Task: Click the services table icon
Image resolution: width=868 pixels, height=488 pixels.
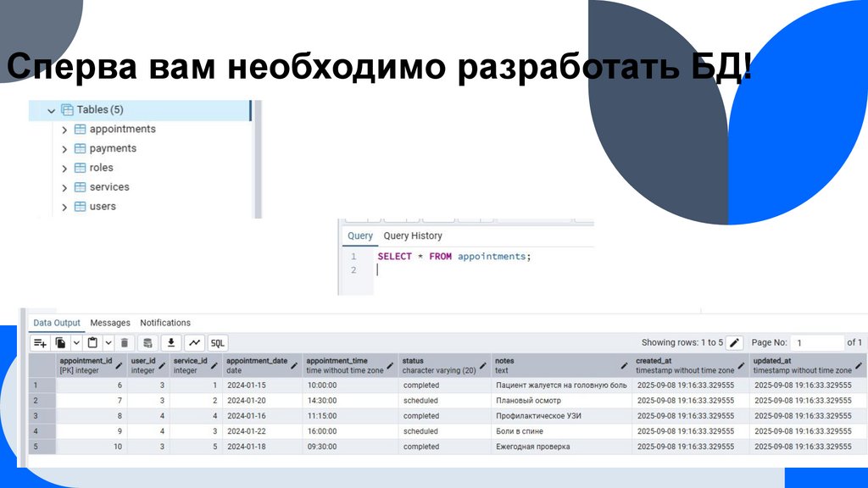Action: click(x=81, y=187)
